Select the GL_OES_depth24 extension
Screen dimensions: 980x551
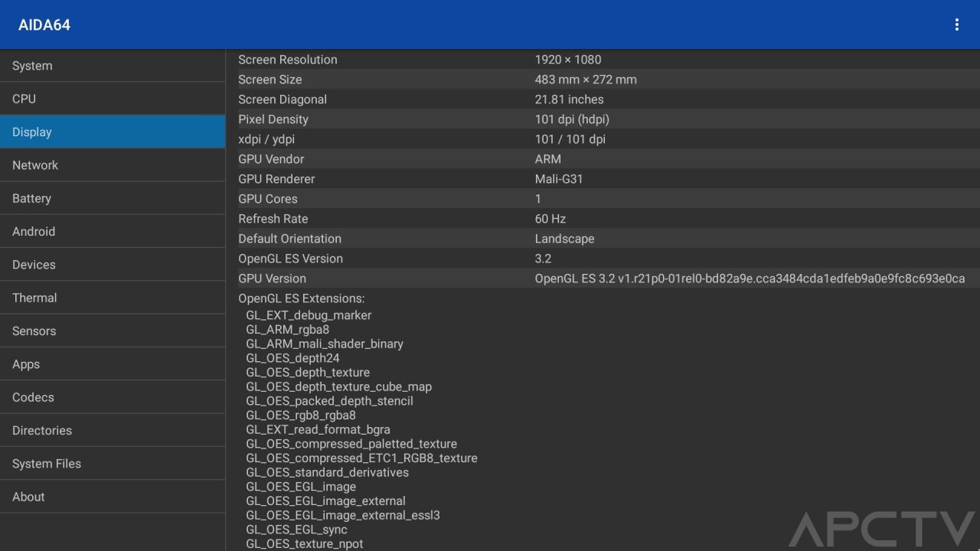[292, 358]
